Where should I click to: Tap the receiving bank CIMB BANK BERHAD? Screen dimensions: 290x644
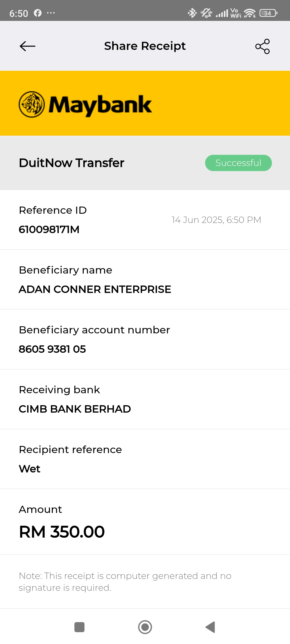75,409
